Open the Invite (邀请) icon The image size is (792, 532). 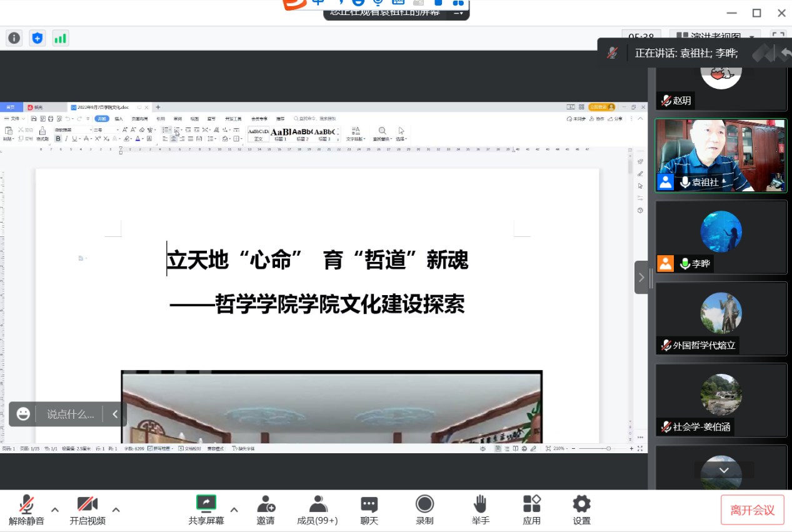pyautogui.click(x=266, y=509)
